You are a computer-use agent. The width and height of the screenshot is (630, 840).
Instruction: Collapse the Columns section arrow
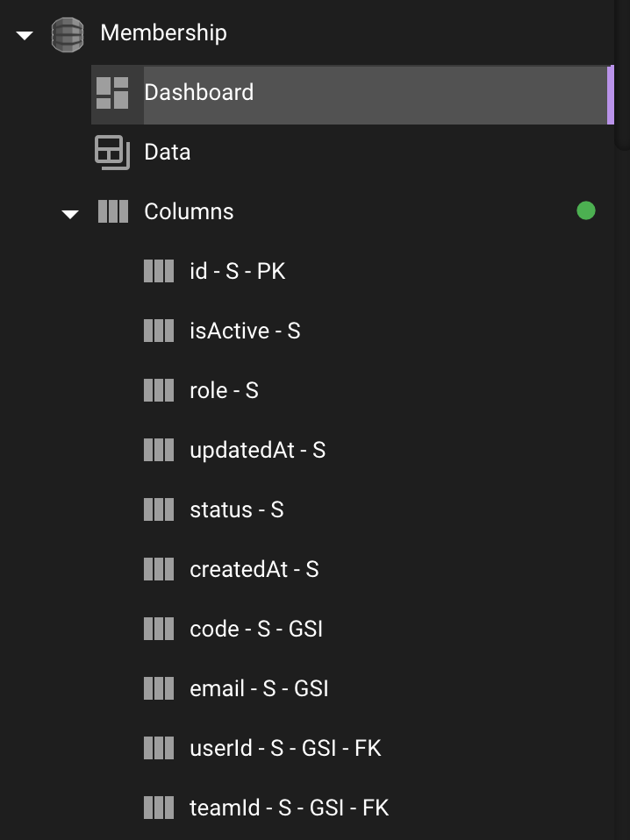click(x=70, y=214)
